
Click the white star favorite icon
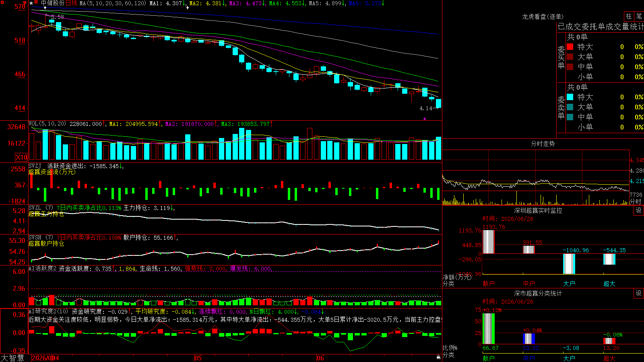[31, 3]
